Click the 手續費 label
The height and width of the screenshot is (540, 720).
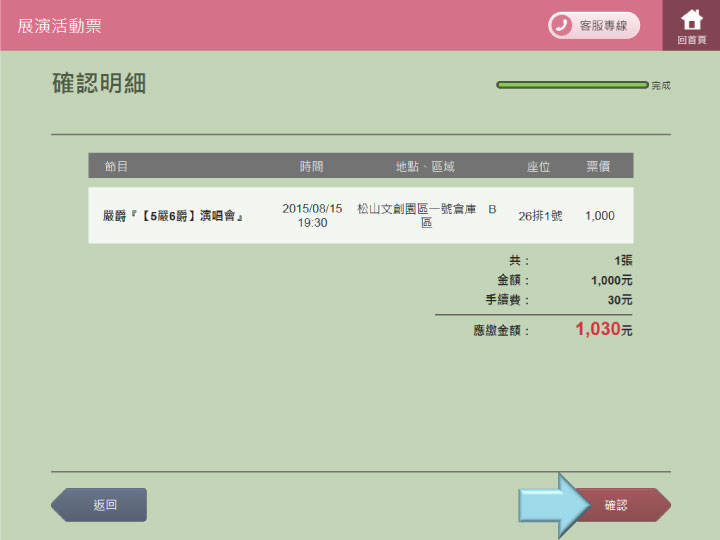coord(507,300)
